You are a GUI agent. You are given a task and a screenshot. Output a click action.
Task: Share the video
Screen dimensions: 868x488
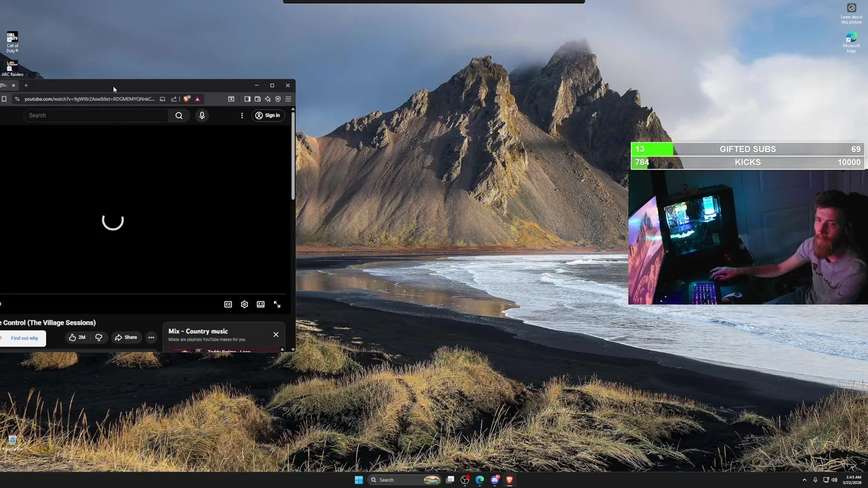125,338
